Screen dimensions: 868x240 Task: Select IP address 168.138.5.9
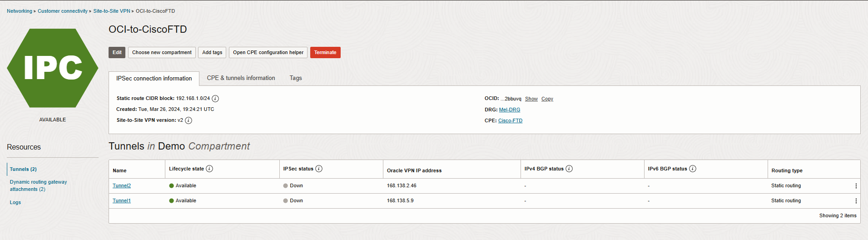click(400, 201)
